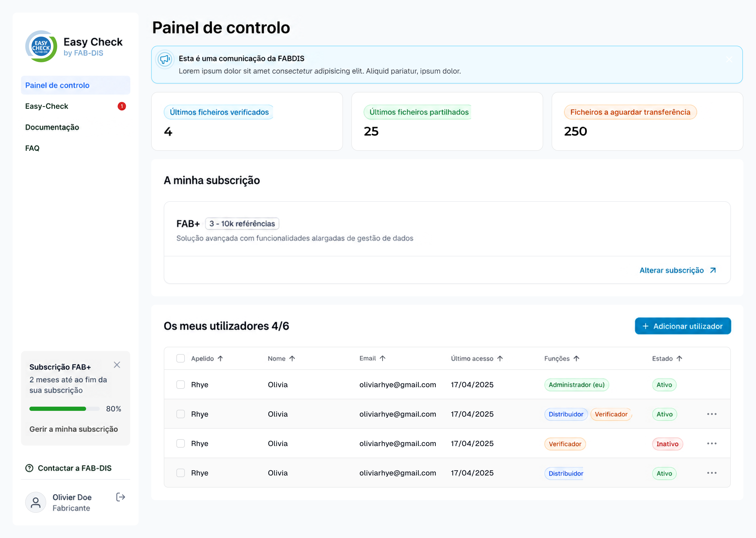
Task: Click the logout arrow icon beside Olivier Doe
Action: pos(120,497)
